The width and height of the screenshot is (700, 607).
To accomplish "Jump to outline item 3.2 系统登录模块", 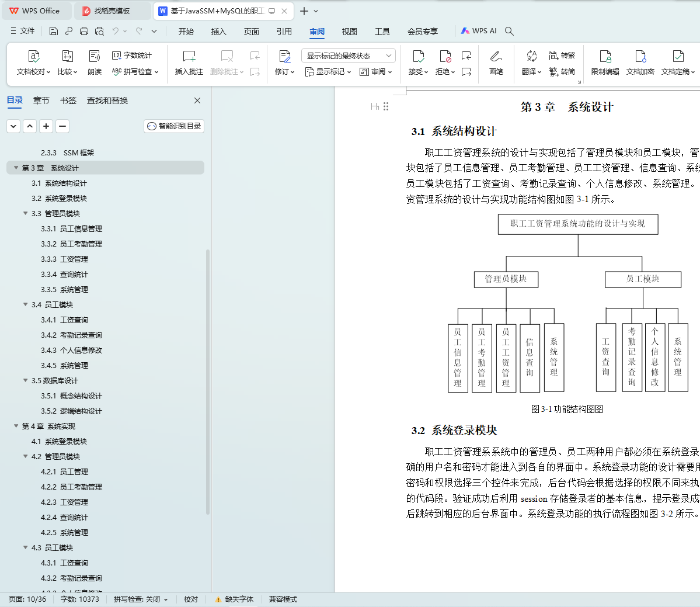I will click(59, 198).
